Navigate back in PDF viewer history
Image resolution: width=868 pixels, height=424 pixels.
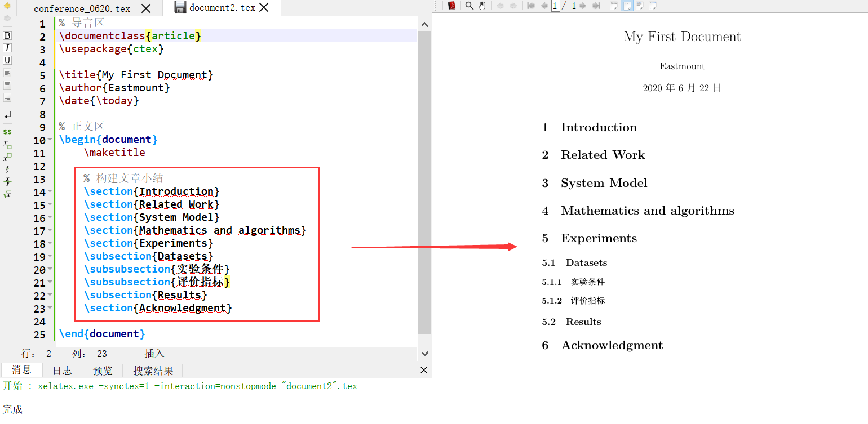click(501, 6)
